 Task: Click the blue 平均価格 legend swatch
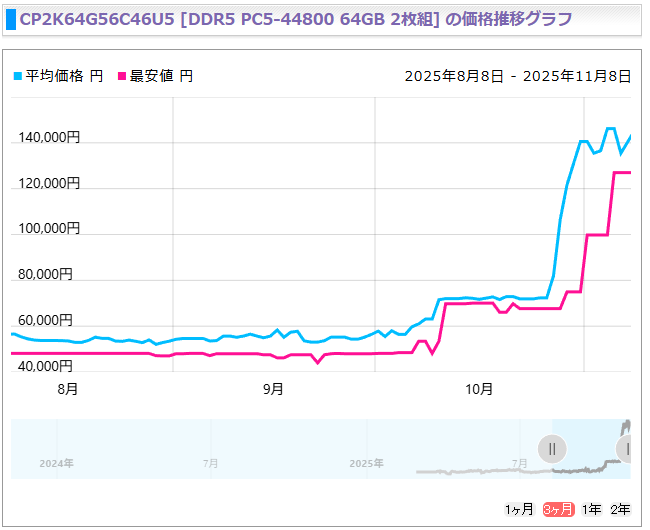(x=17, y=76)
